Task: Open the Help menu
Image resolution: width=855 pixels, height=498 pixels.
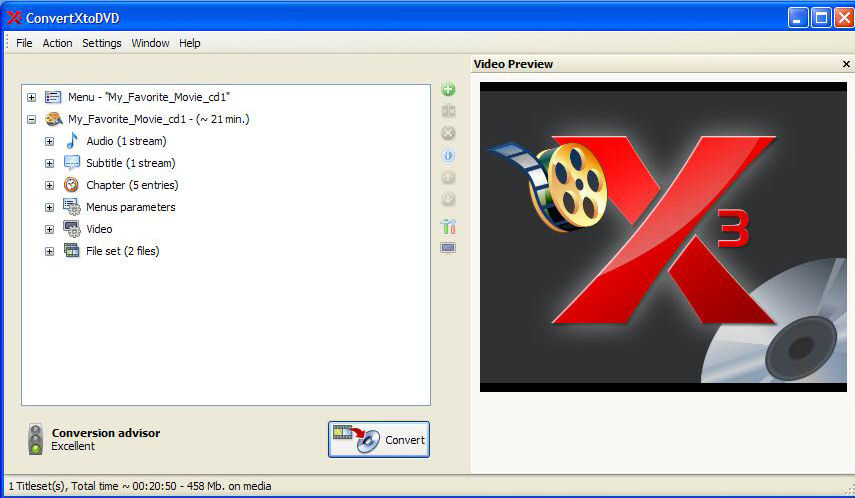Action: tap(190, 43)
